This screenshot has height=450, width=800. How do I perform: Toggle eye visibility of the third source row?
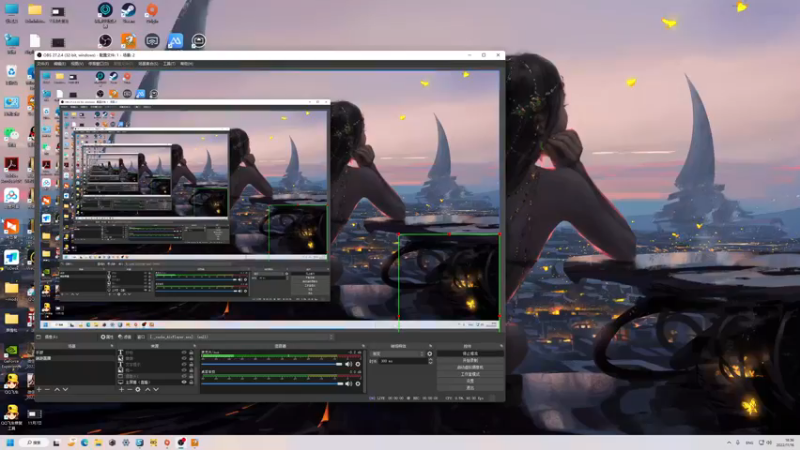pyautogui.click(x=184, y=364)
